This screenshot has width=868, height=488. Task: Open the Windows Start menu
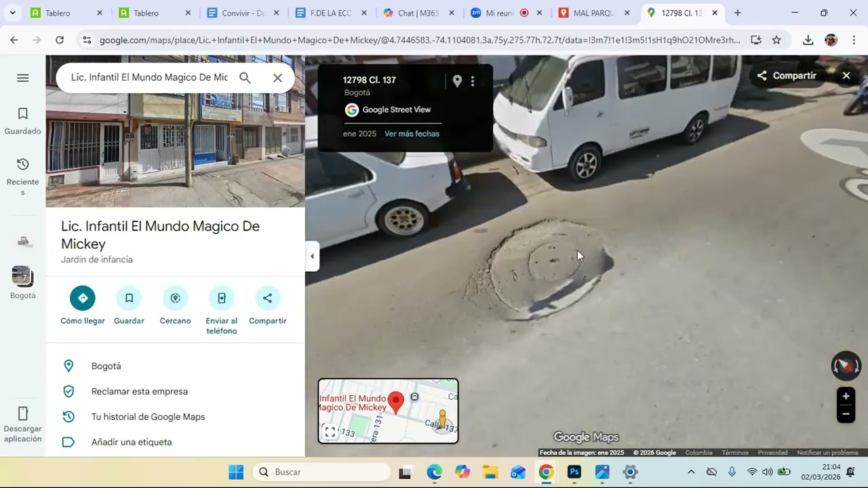236,472
